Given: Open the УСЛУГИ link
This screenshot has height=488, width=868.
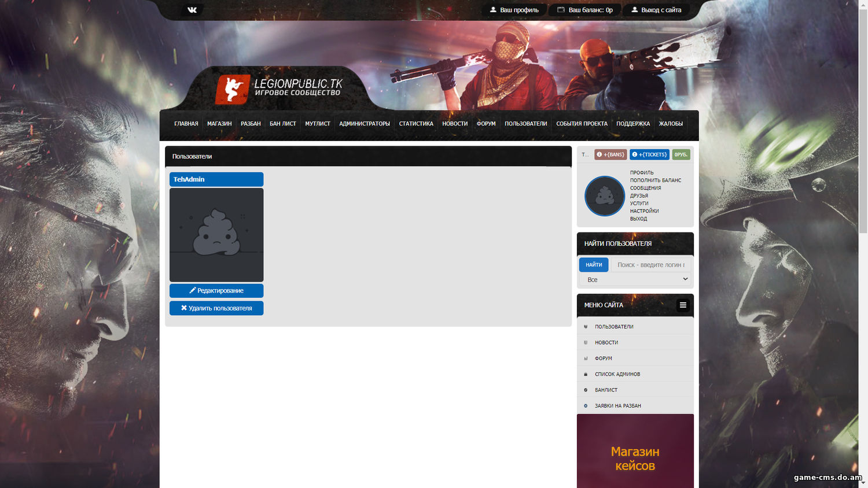Looking at the screenshot, I should tap(639, 204).
